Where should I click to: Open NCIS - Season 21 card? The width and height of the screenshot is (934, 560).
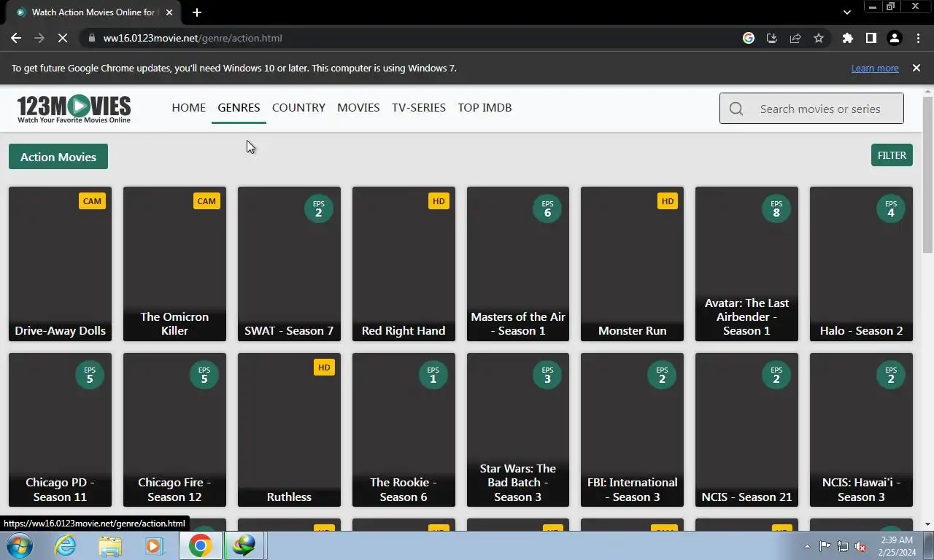pyautogui.click(x=746, y=430)
